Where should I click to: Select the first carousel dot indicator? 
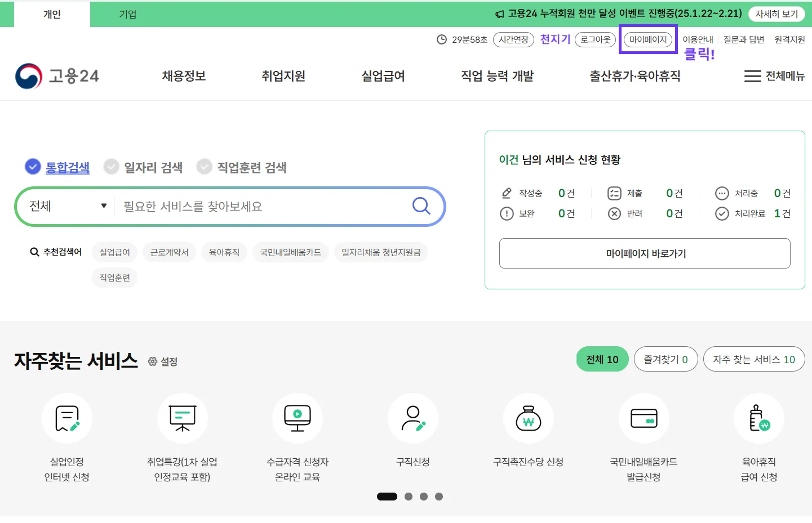pos(387,496)
